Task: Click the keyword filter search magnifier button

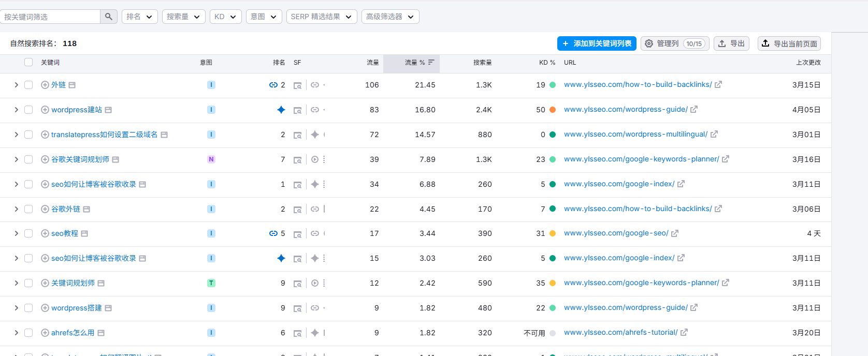Action: click(x=108, y=17)
